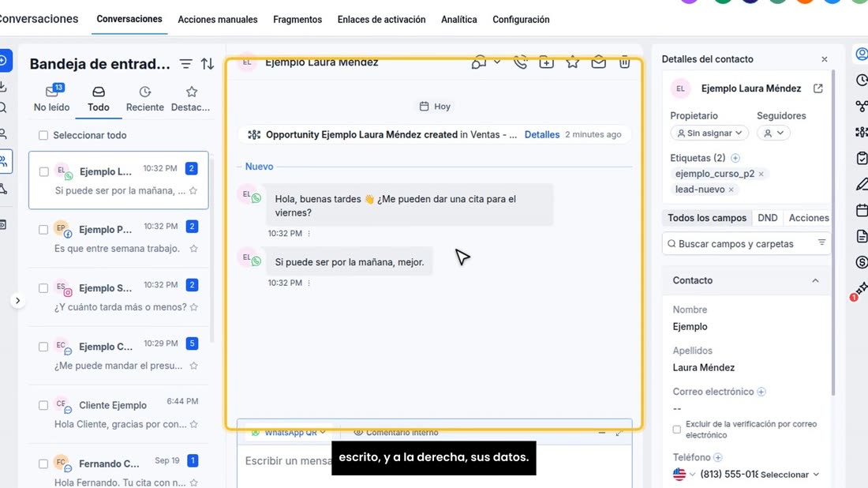Switch to the DND tab
Viewport: 868px width, 488px height.
767,218
